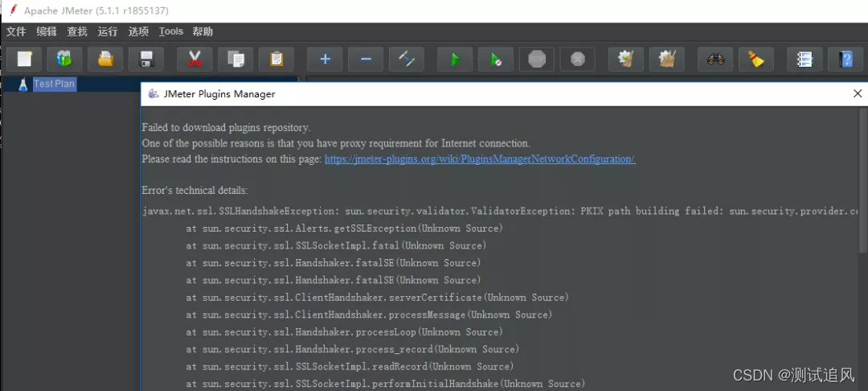Click the Paste clipboard icon
This screenshot has width=868, height=391.
click(276, 59)
